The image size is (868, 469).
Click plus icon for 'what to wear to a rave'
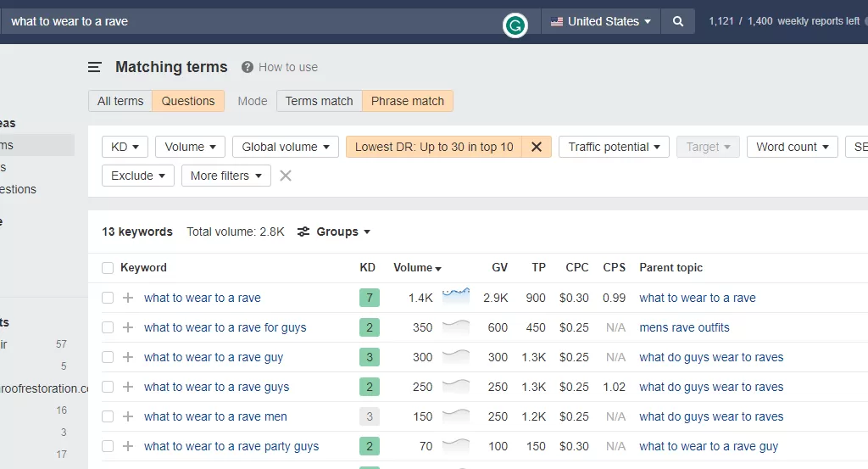(128, 298)
